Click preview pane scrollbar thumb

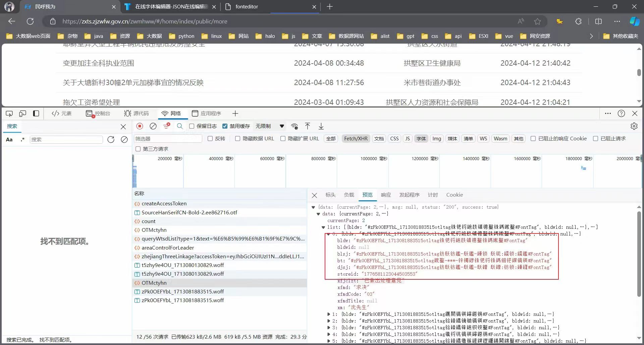point(639,254)
